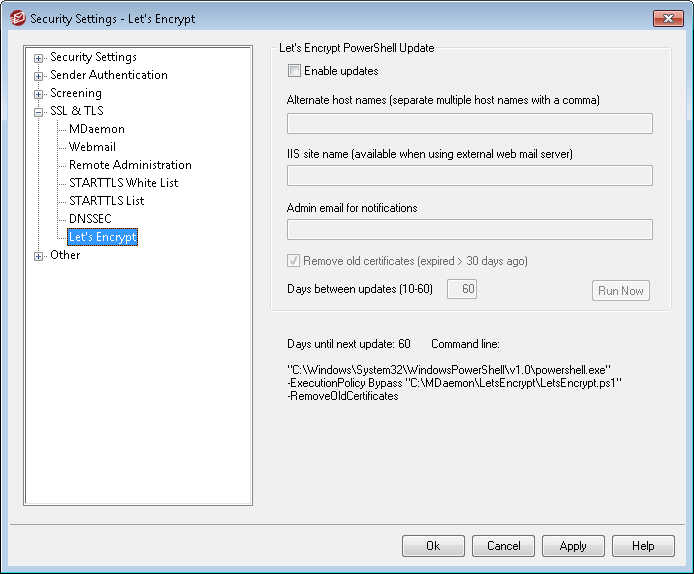The height and width of the screenshot is (574, 694).
Task: Expand the Sender Authentication tree node
Action: pos(39,76)
